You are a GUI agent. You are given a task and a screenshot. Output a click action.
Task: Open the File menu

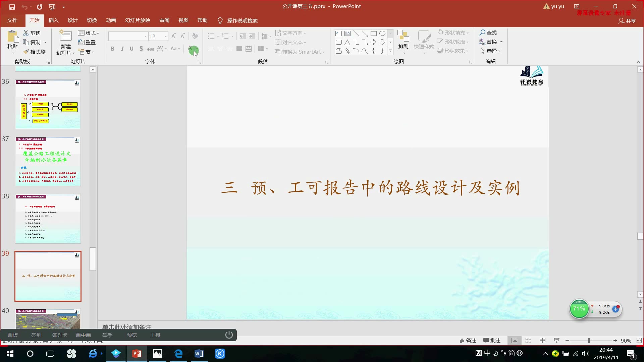tap(12, 20)
